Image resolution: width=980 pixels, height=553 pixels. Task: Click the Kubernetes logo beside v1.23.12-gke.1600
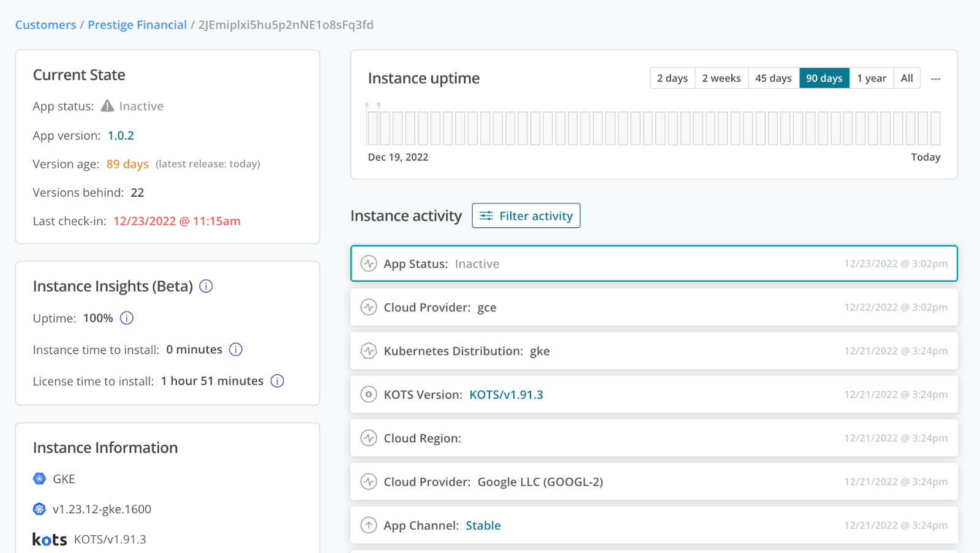pyautogui.click(x=39, y=508)
